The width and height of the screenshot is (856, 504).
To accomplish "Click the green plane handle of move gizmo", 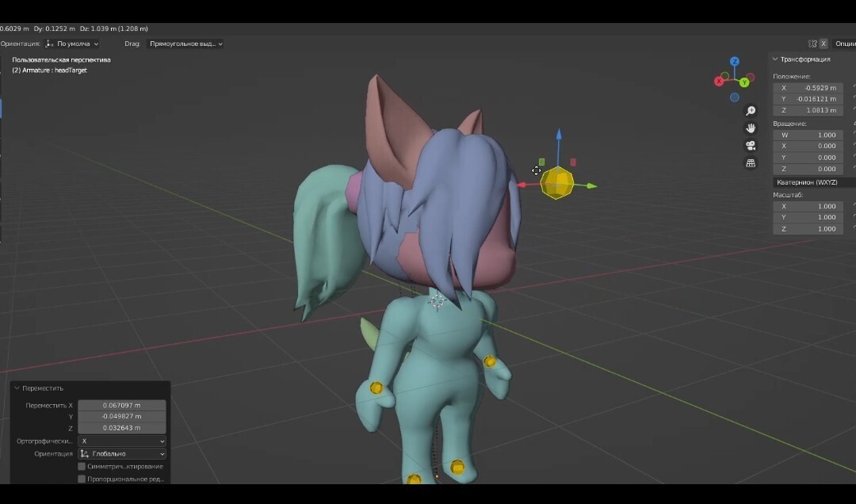I will click(541, 162).
